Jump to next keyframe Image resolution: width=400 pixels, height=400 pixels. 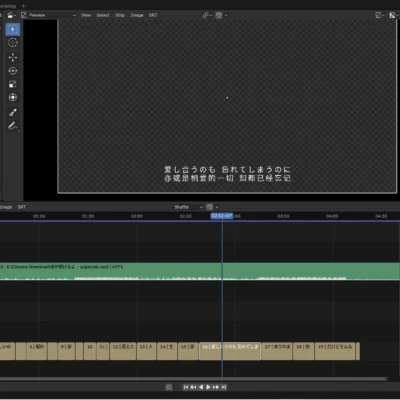[x=216, y=387]
